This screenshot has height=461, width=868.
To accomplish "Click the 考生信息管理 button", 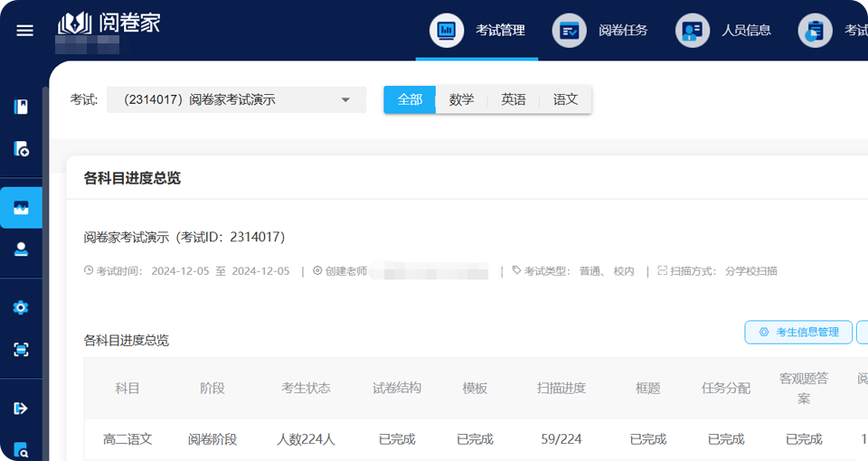I will [x=798, y=332].
